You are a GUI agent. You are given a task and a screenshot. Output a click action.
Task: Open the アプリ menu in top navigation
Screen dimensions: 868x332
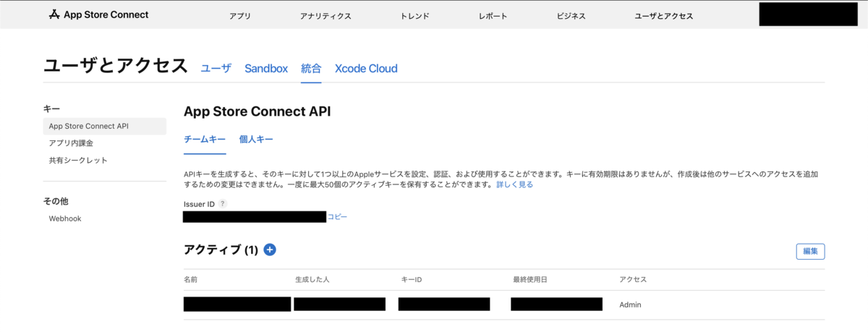point(240,16)
